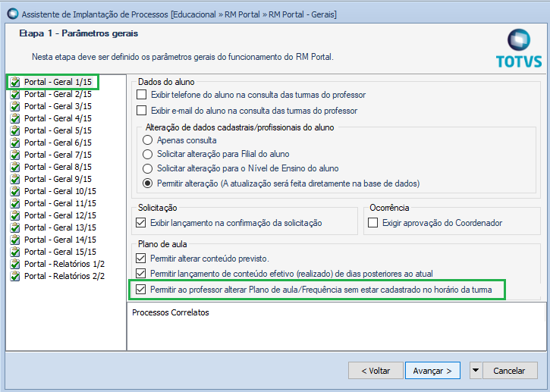
Task: Proceed with the Avançar button
Action: click(x=432, y=371)
